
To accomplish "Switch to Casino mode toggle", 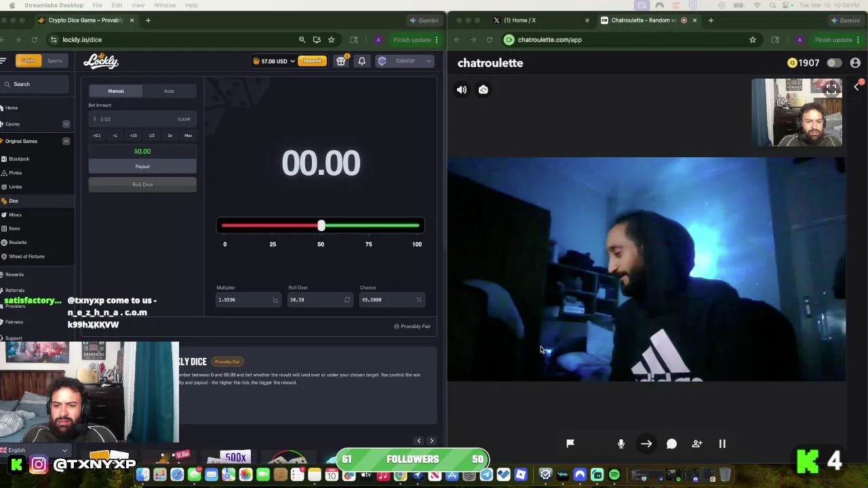I will click(x=28, y=61).
